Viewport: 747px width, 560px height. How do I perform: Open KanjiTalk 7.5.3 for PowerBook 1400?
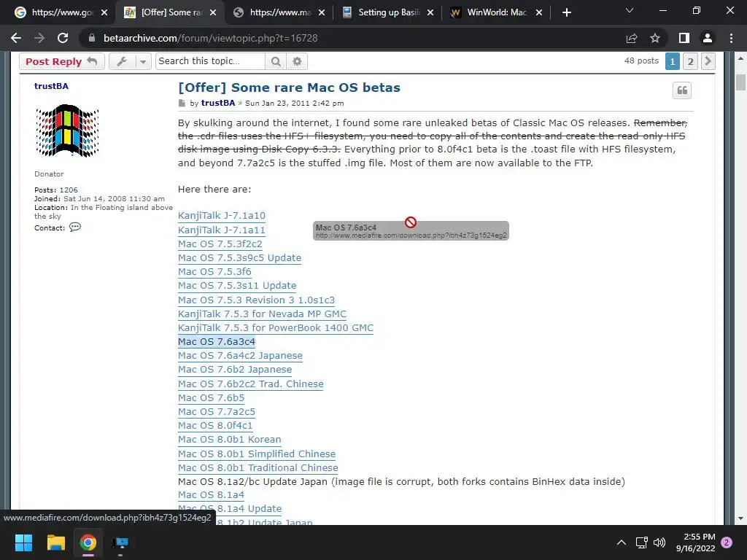coord(276,327)
